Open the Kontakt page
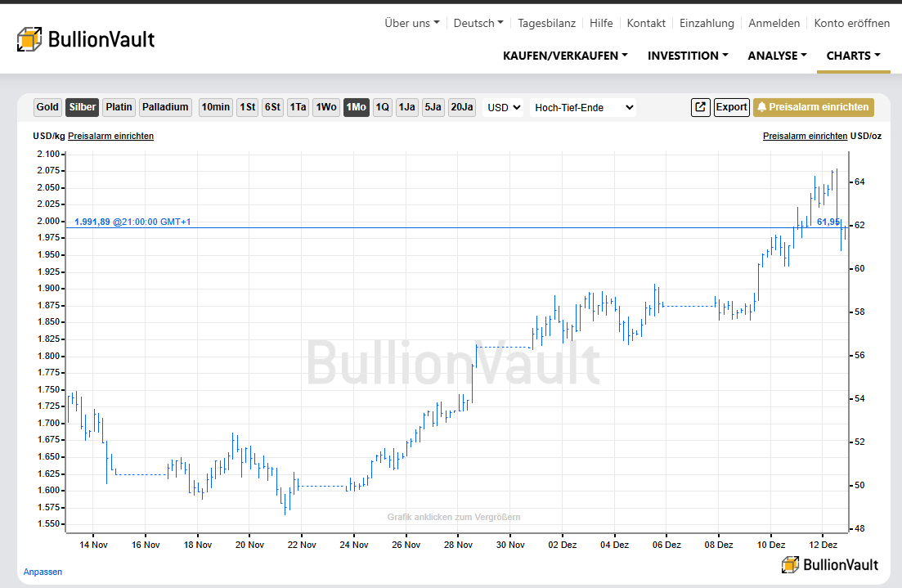Image resolution: width=902 pixels, height=588 pixels. pyautogui.click(x=646, y=23)
